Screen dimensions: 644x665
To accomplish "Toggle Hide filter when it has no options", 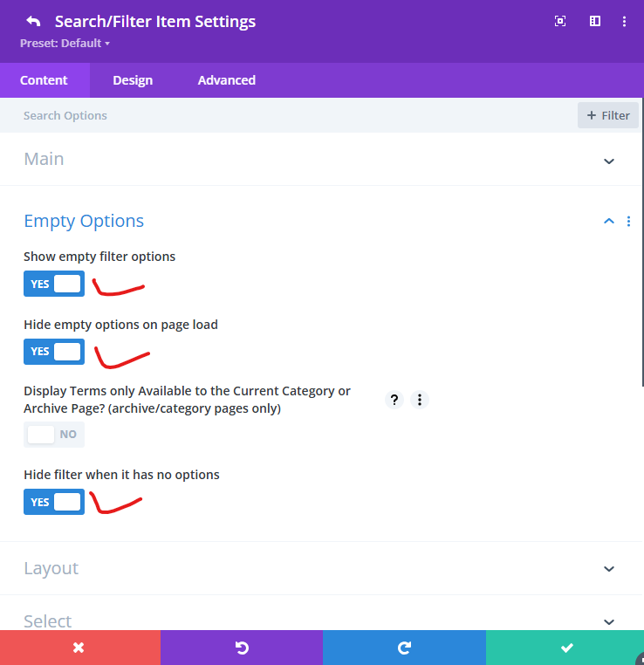I will coord(54,502).
